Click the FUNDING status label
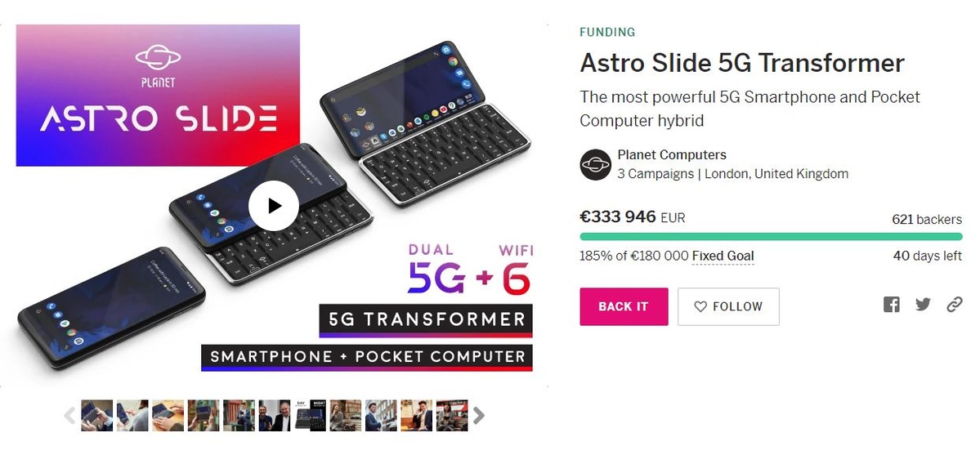Viewport: 980px width, 455px height. coord(606,32)
